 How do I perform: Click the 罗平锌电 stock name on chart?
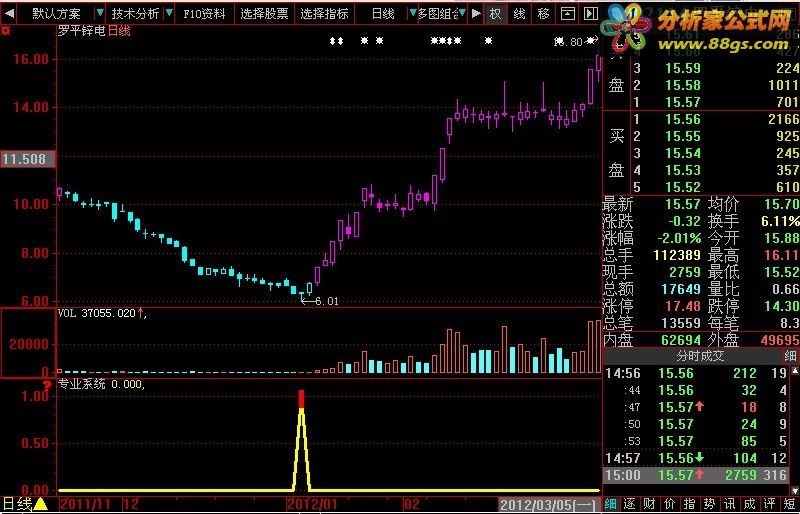[81, 31]
